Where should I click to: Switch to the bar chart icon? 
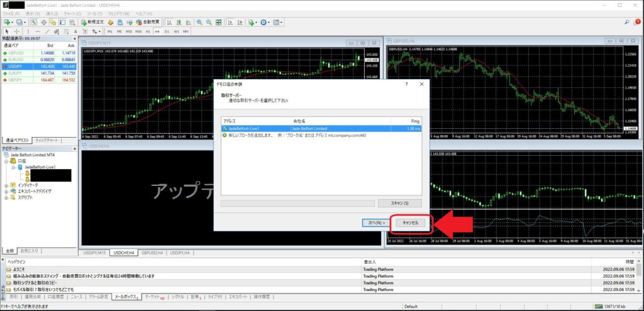tap(169, 22)
